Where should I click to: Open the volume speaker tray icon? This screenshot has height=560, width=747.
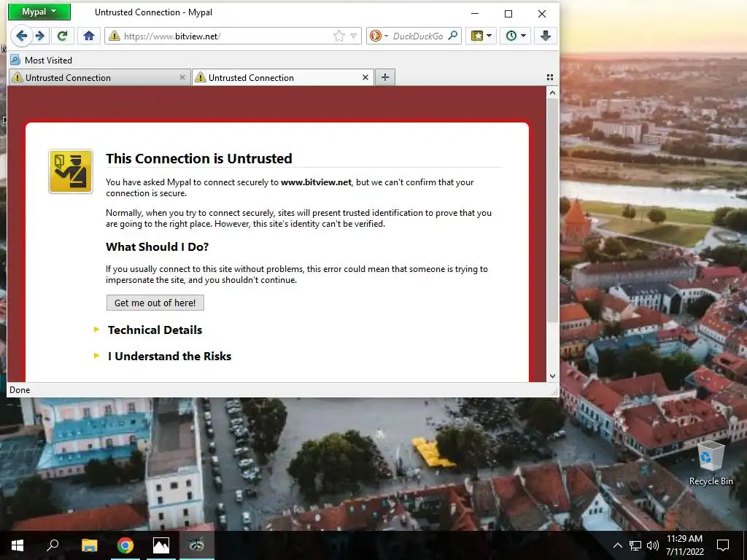point(653,545)
